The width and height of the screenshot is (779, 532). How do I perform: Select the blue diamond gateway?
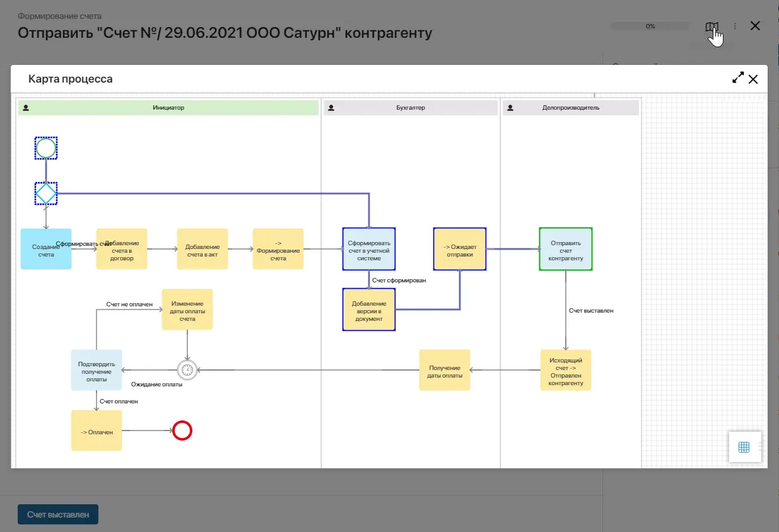[x=46, y=194]
